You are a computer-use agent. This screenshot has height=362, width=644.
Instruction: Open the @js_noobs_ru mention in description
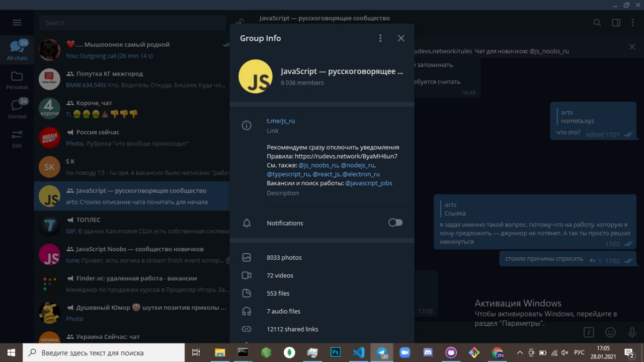(318, 165)
